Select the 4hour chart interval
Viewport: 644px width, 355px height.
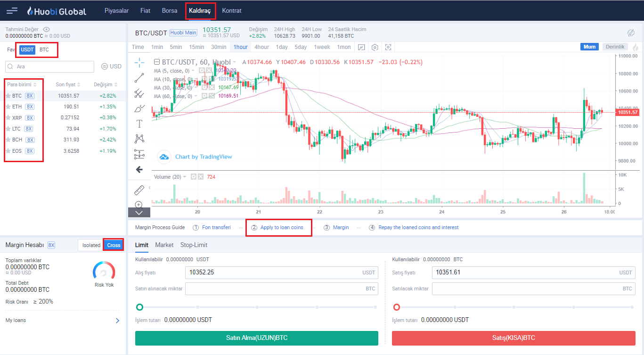pyautogui.click(x=261, y=47)
